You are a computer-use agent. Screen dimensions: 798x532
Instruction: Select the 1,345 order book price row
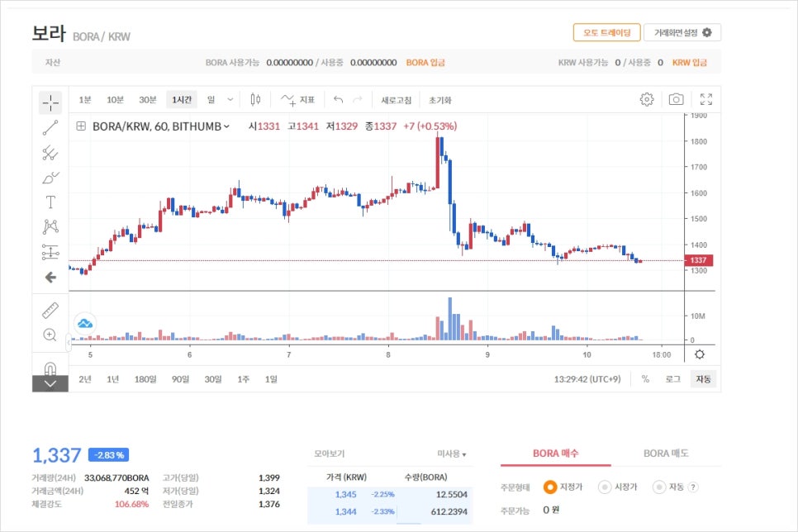tap(390, 494)
